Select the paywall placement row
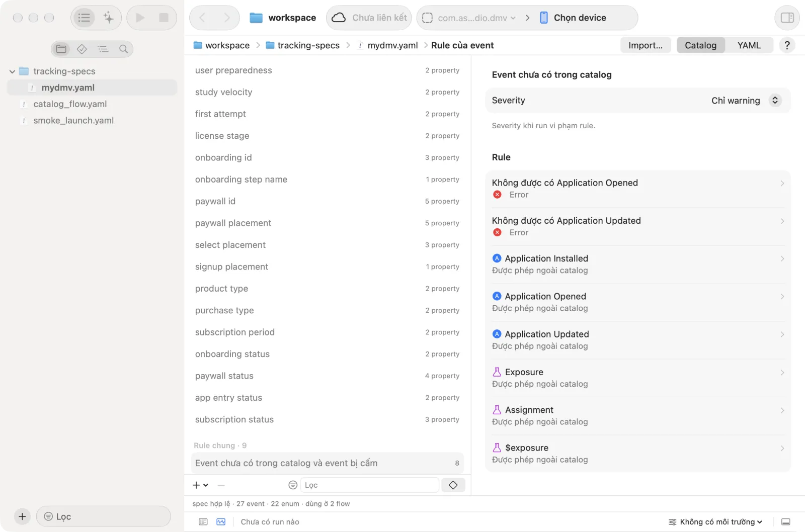 [x=327, y=223]
